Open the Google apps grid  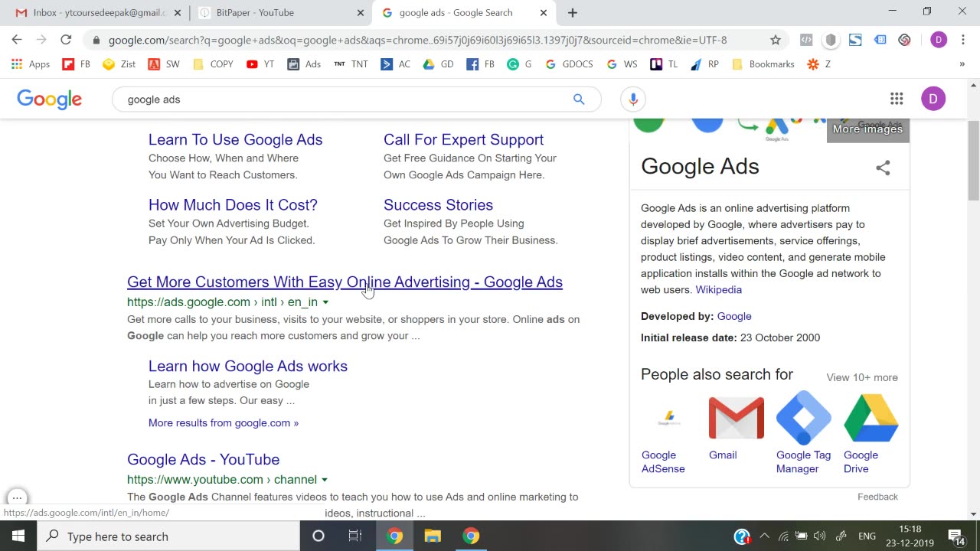[x=897, y=99]
